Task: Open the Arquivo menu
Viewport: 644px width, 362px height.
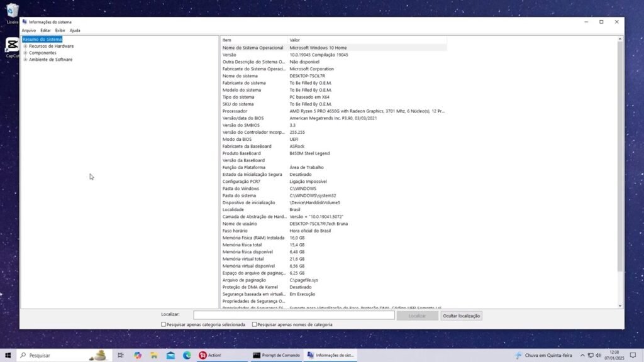Action: coord(28,30)
